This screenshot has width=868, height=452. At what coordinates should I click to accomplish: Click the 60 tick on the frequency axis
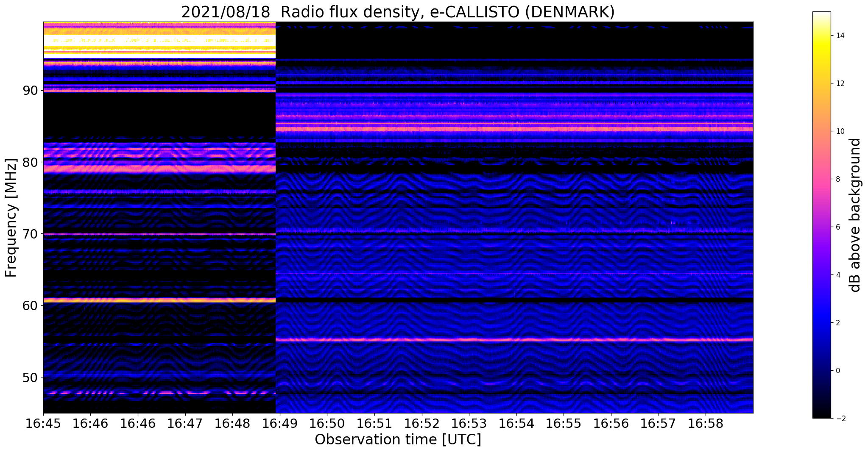29,305
